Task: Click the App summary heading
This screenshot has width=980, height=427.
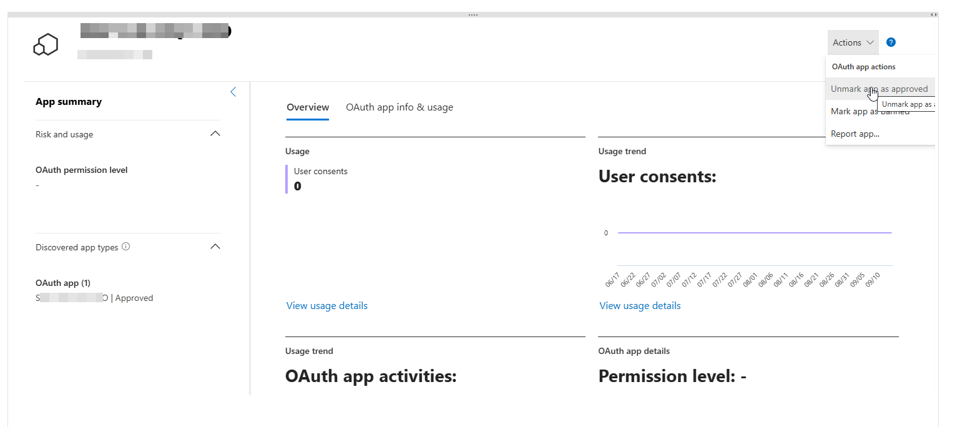Action: 69,102
